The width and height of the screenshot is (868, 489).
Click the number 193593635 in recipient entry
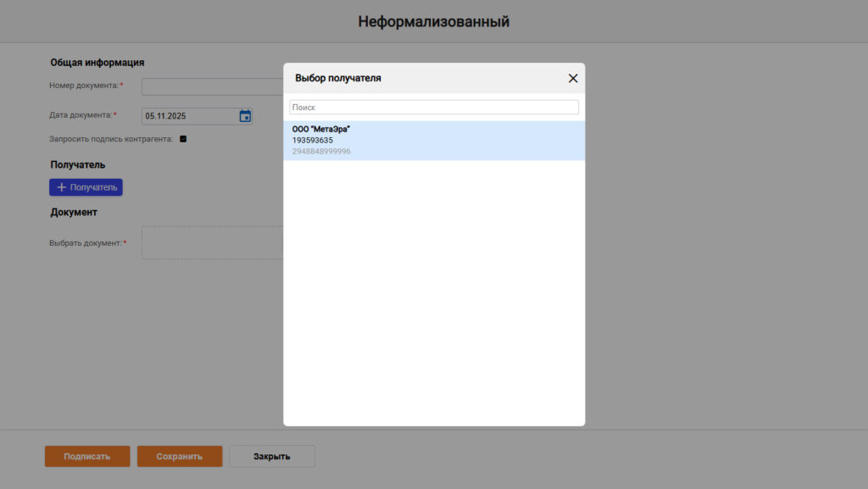click(x=313, y=140)
